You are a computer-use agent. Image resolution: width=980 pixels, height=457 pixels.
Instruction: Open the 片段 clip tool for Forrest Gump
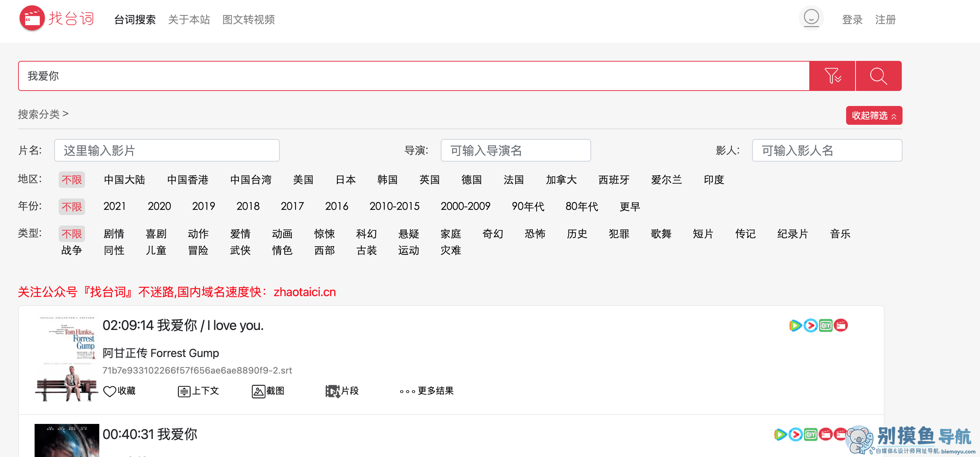click(341, 391)
